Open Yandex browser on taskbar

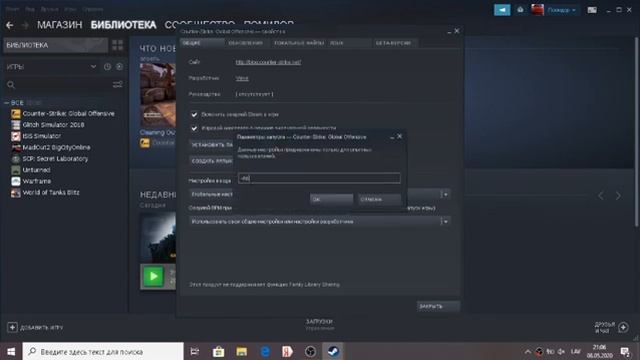(287, 351)
